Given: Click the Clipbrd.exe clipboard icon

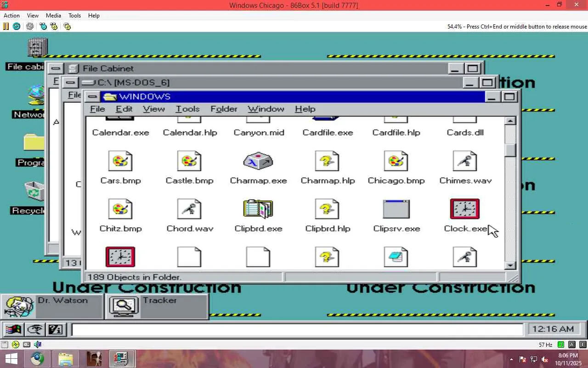Looking at the screenshot, I should pos(258,209).
